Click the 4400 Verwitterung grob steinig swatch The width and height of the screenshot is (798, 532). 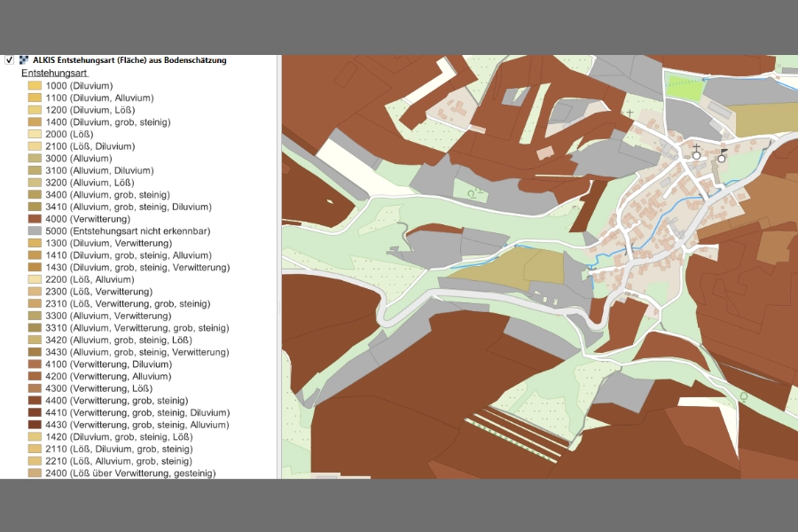pos(35,401)
